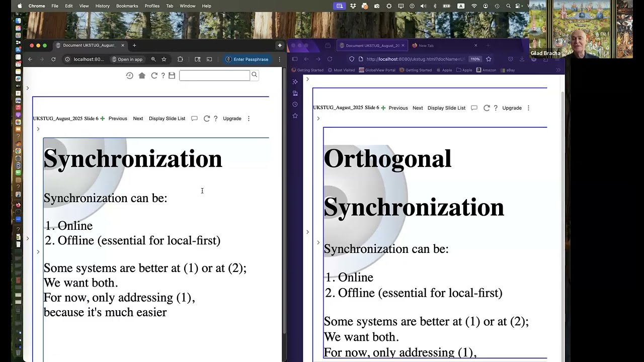Click inside the page search input field

214,75
